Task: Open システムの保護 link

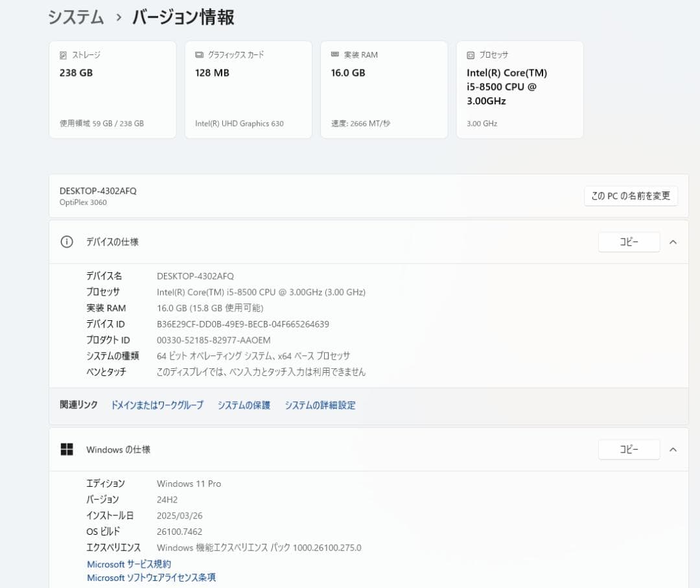Action: (244, 405)
